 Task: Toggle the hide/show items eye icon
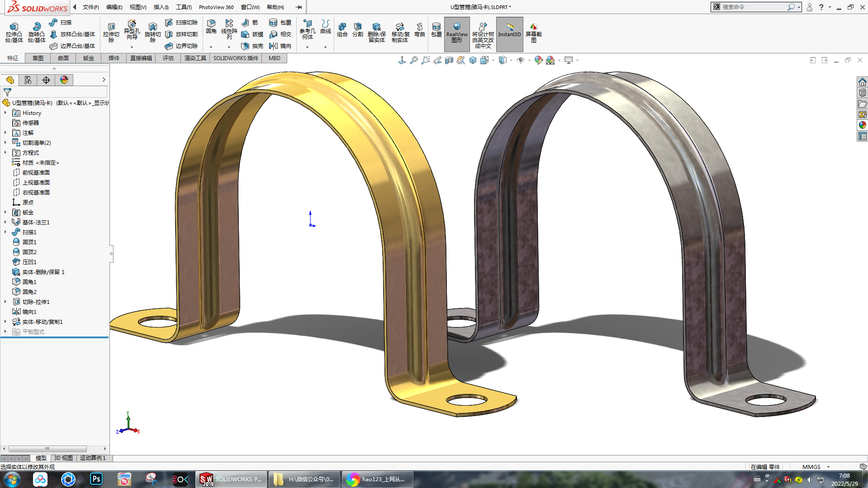[521, 60]
